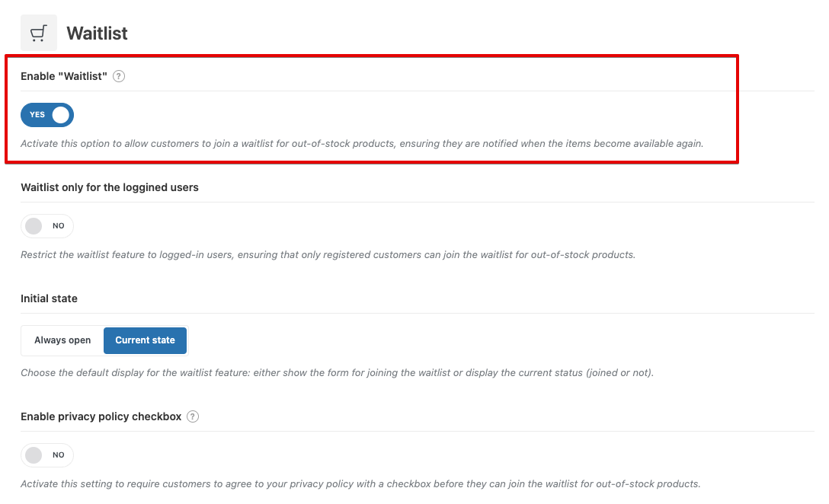Click the Enable privacy policy checkbox label
Image resolution: width=829 pixels, height=504 pixels.
pyautogui.click(x=101, y=416)
